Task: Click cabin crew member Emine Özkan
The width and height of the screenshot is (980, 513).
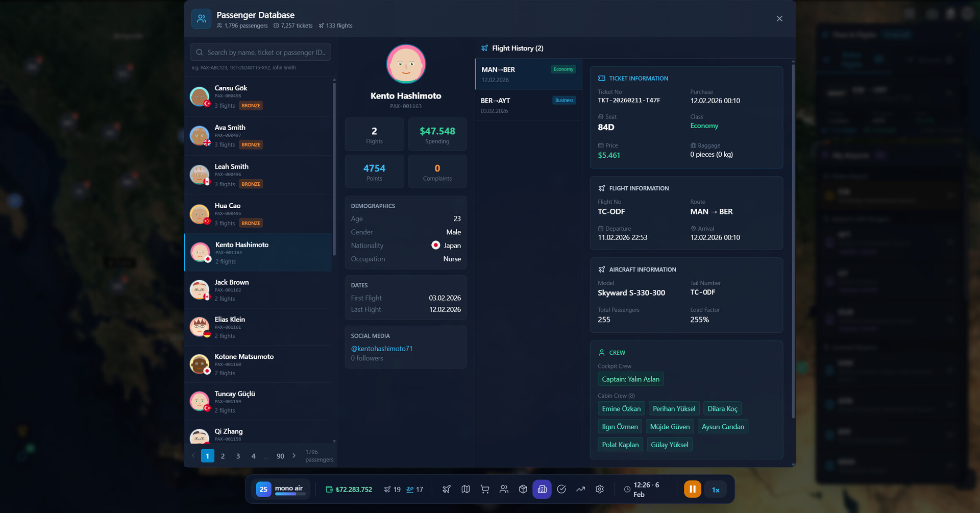Action: [621, 408]
